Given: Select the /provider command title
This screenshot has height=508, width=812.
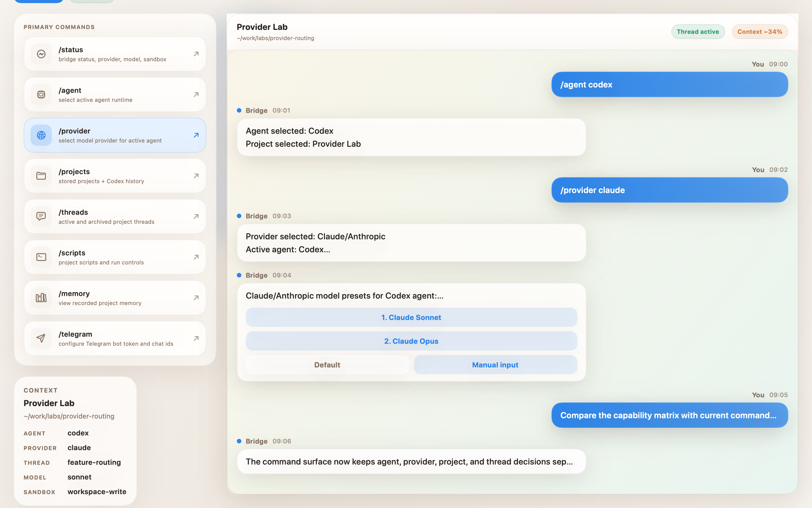Looking at the screenshot, I should [x=74, y=131].
